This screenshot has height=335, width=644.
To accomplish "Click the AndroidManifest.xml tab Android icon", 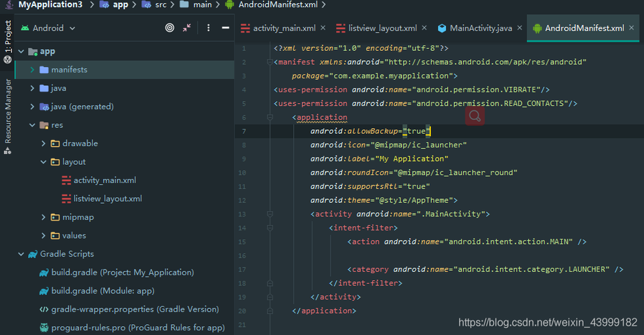I will pos(537,28).
